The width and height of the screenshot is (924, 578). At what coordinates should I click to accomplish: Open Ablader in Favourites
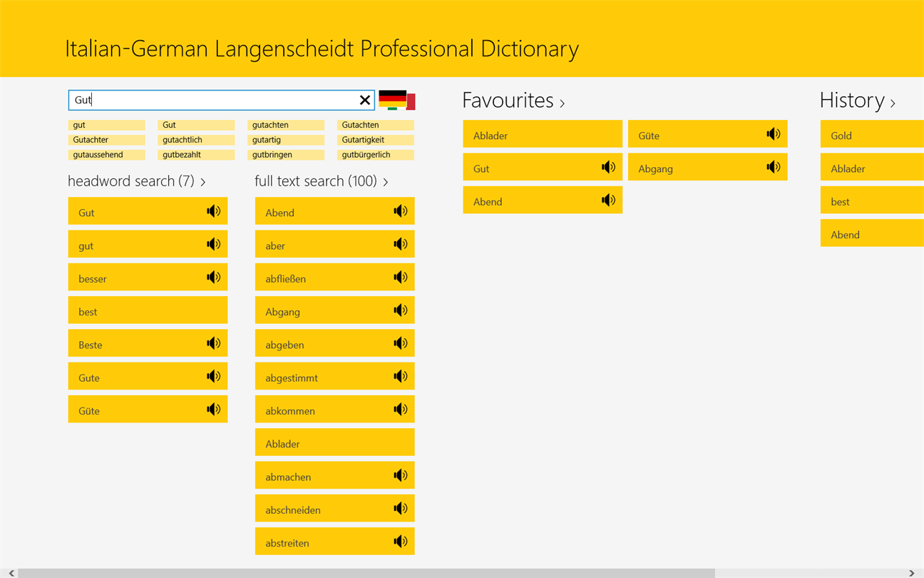pos(543,134)
